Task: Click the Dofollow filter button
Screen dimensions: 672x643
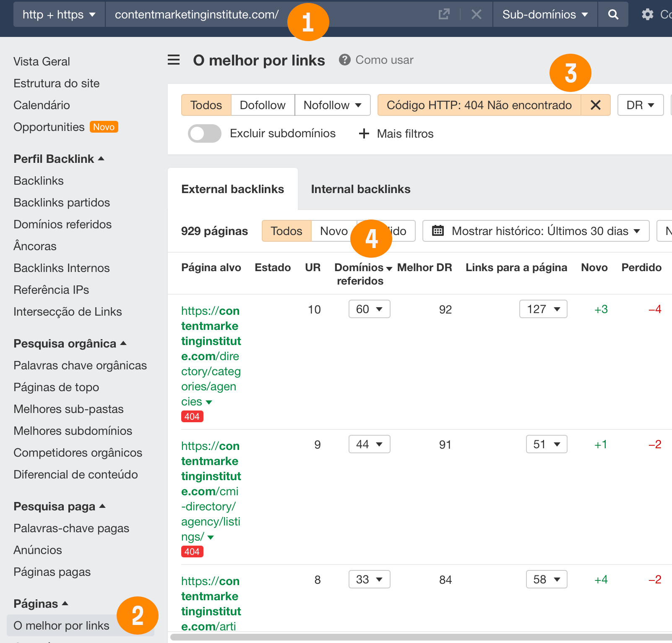Action: pos(263,105)
